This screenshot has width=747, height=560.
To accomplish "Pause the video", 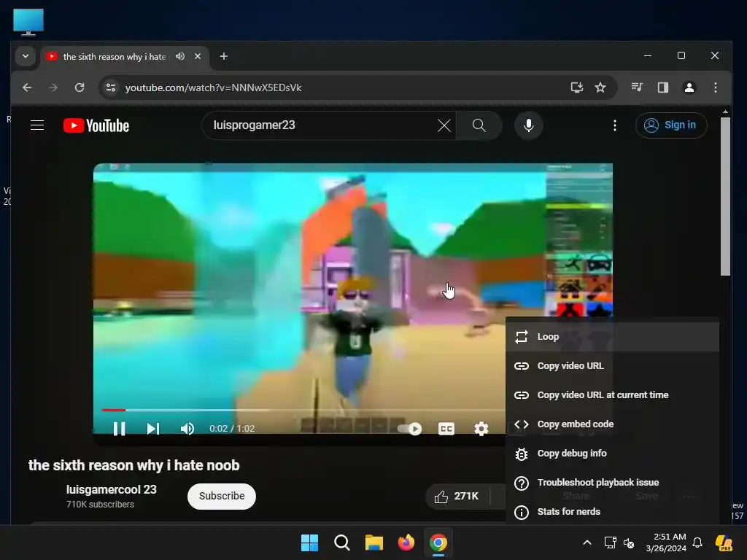I will [x=119, y=429].
